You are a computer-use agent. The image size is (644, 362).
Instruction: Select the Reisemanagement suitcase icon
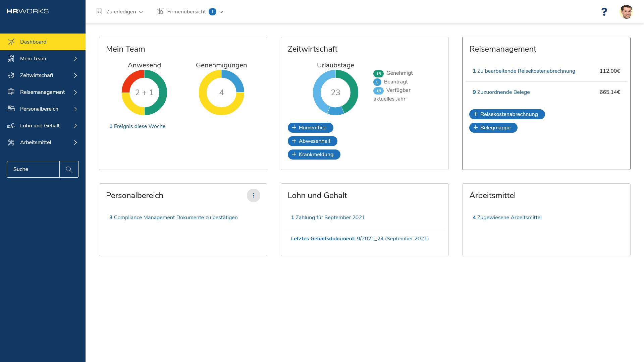coord(10,92)
